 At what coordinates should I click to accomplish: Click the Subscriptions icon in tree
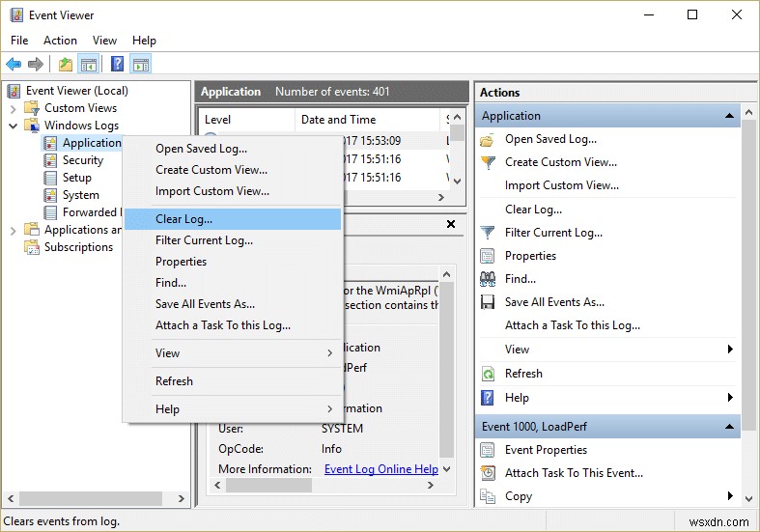[x=32, y=247]
